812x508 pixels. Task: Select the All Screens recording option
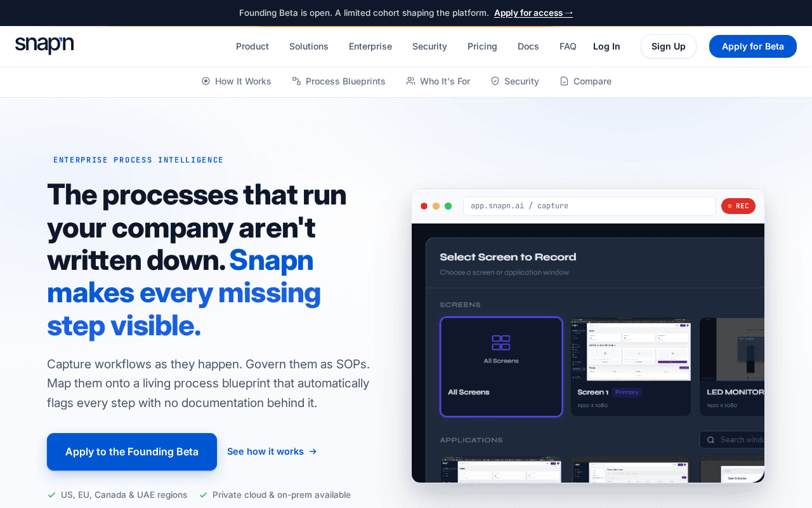point(501,367)
